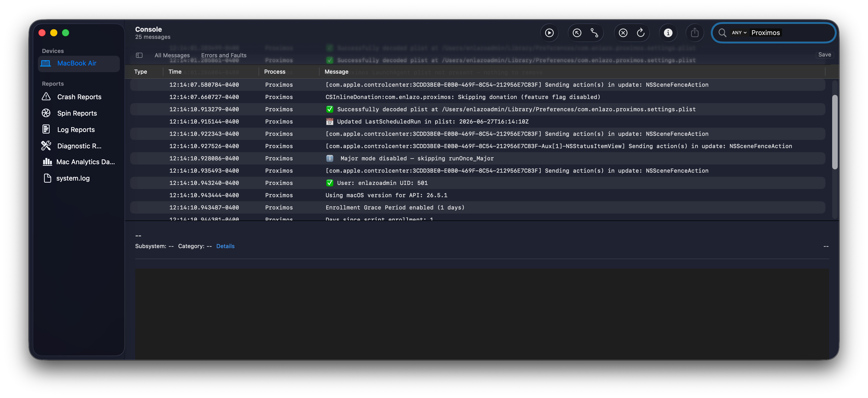
Task: Click the Share toolbar icon
Action: (694, 33)
